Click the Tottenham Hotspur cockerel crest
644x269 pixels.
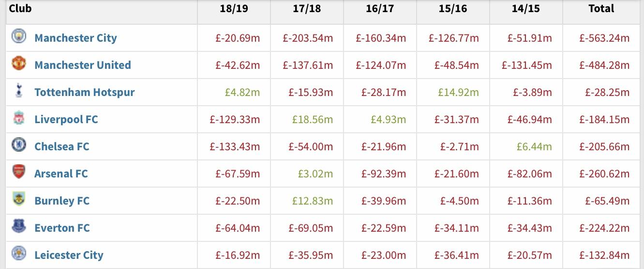point(19,91)
